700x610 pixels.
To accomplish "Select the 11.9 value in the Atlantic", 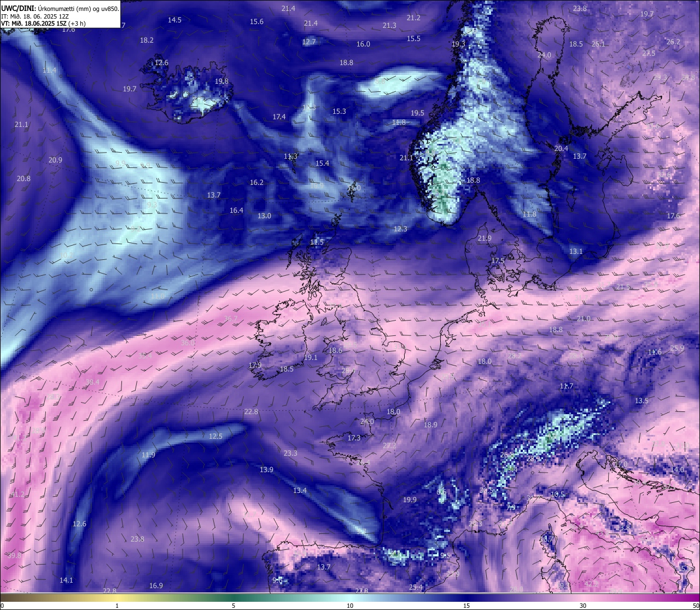I will tap(148, 455).
